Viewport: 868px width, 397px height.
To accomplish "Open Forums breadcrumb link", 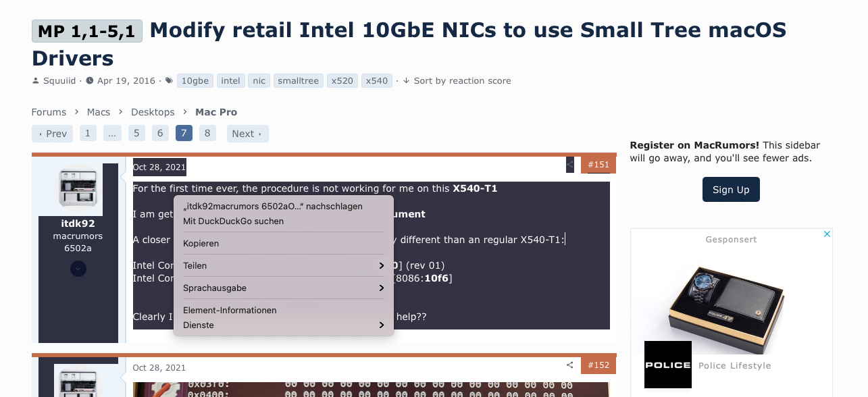I will point(49,112).
